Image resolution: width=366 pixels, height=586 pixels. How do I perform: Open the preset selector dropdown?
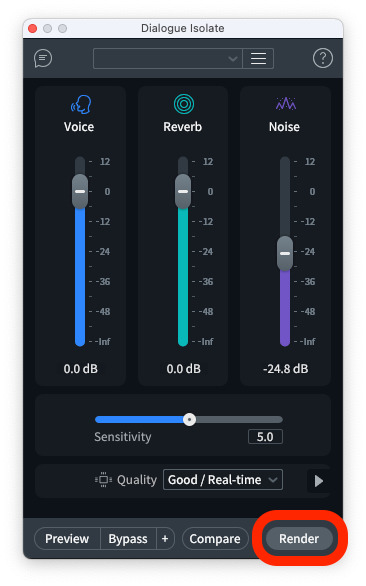pos(168,58)
